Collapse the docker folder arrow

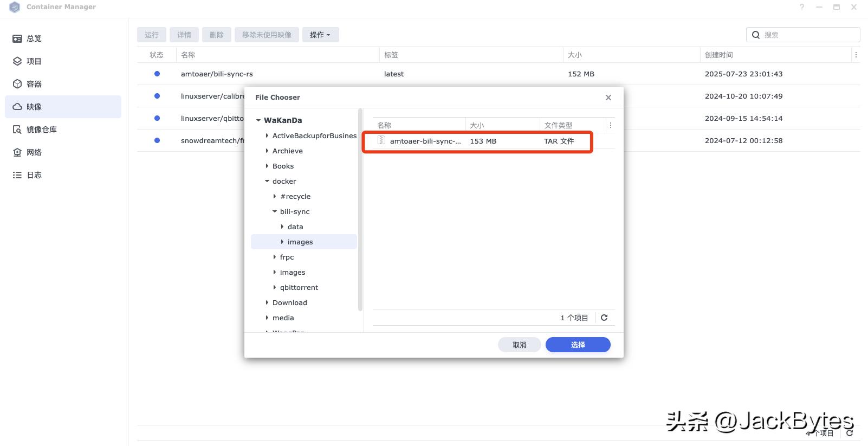267,181
